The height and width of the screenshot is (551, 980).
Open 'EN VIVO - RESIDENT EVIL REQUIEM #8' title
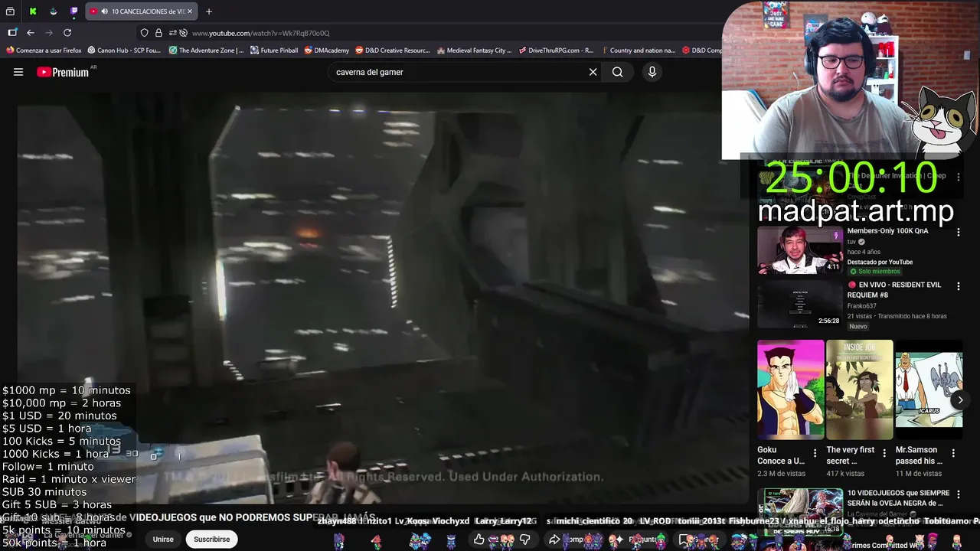tap(894, 289)
